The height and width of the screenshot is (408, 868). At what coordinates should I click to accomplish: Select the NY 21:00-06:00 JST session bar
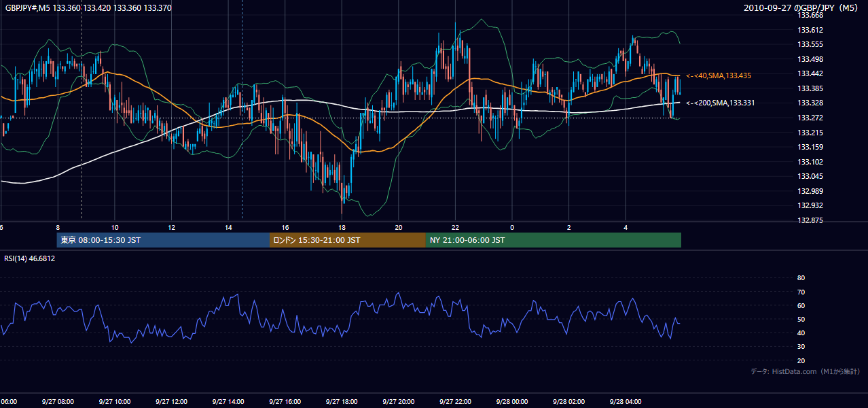pos(554,240)
